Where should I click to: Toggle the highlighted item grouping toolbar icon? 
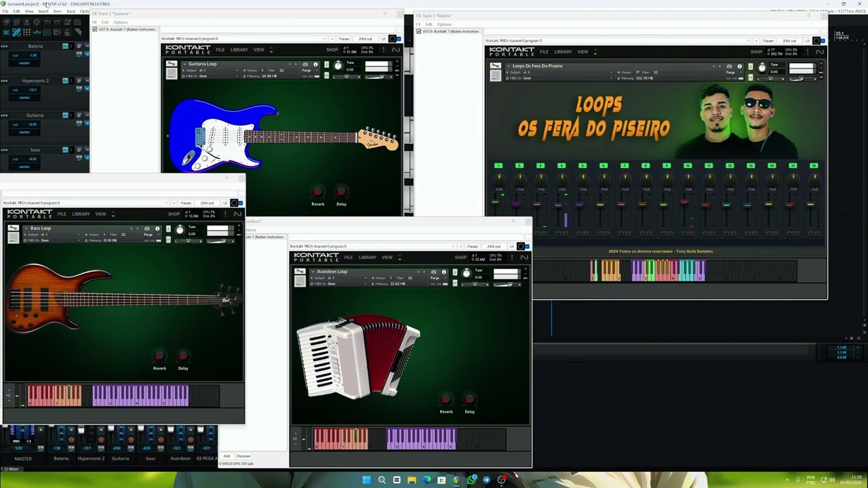pyautogui.click(x=16, y=32)
